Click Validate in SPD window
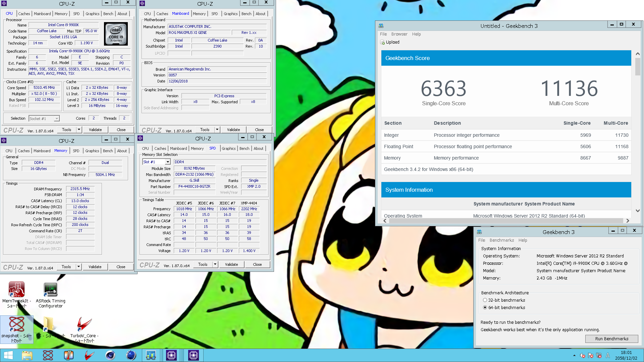 231,264
